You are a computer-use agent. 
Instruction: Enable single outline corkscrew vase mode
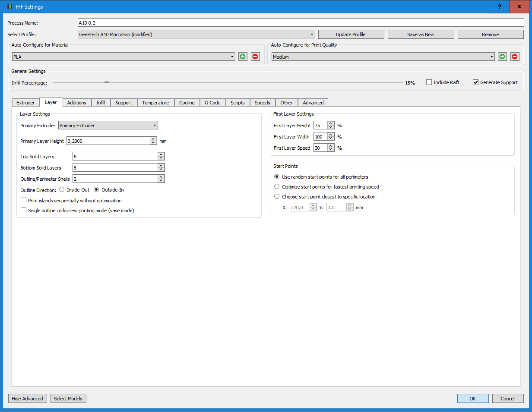24,211
